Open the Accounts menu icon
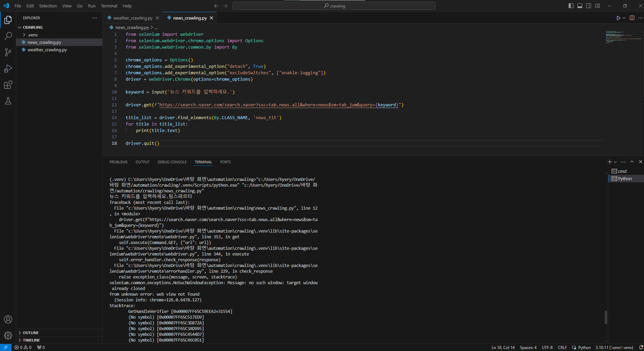644x351 pixels. (x=8, y=319)
